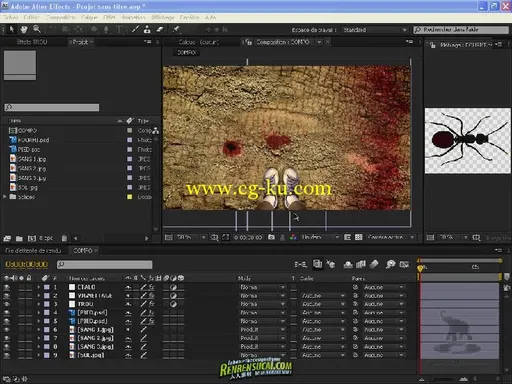The height and width of the screenshot is (384, 512).
Task: Click current time display in composition viewer
Action: click(x=248, y=237)
